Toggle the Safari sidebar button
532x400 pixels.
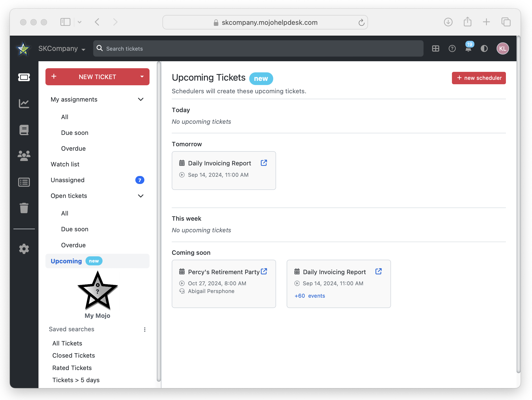tap(65, 22)
